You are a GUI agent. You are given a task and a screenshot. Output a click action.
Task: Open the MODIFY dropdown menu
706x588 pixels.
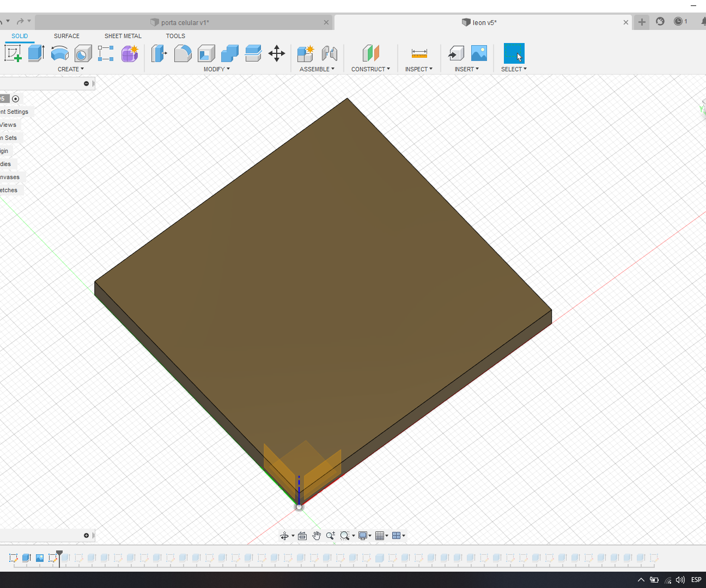[216, 69]
